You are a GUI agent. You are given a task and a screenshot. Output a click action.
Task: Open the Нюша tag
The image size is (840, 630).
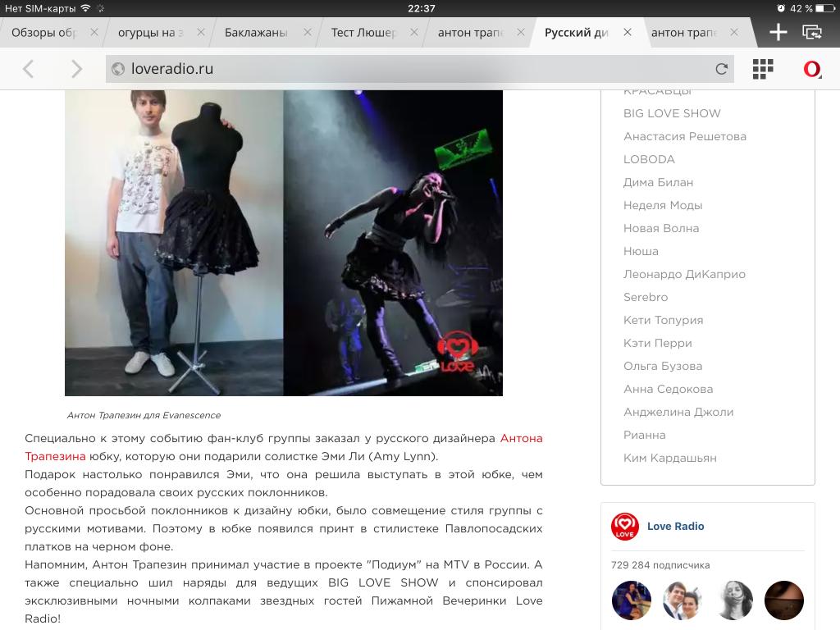[x=641, y=251]
